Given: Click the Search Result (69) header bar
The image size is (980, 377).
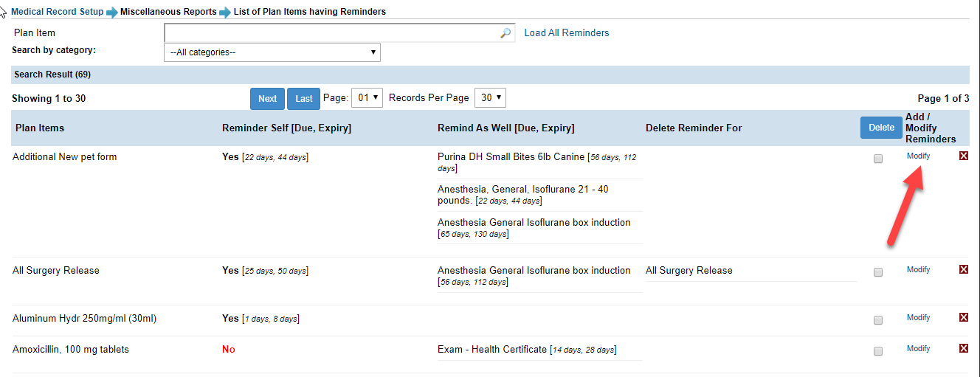Looking at the screenshot, I should (490, 75).
